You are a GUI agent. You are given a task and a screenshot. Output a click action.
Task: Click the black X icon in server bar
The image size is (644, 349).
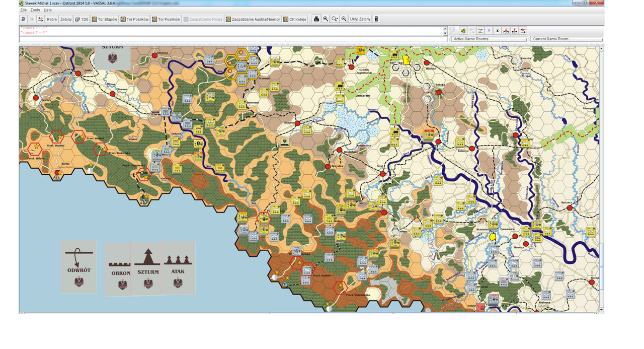pyautogui.click(x=498, y=31)
